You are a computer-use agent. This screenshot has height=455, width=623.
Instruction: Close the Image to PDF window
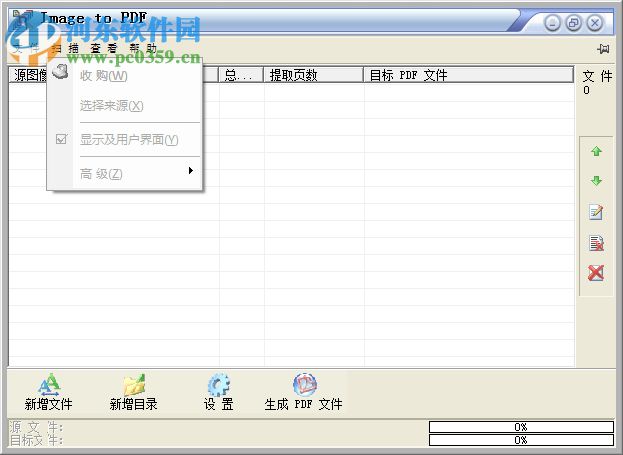(595, 23)
